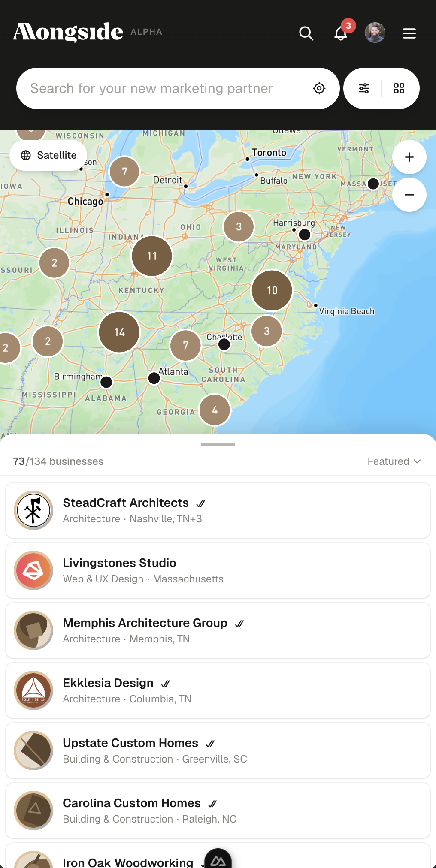This screenshot has height=868, width=436.
Task: Open the Featured sort dropdown
Action: [x=394, y=461]
